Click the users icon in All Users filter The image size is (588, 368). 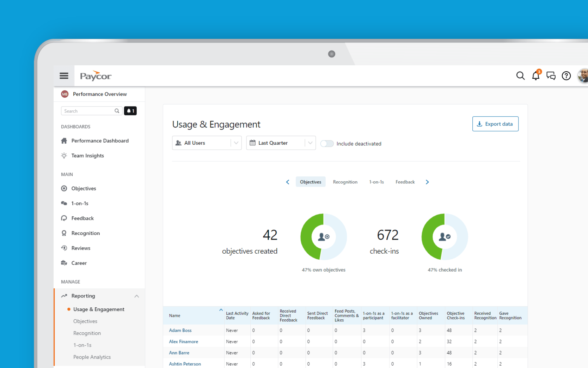(178, 143)
